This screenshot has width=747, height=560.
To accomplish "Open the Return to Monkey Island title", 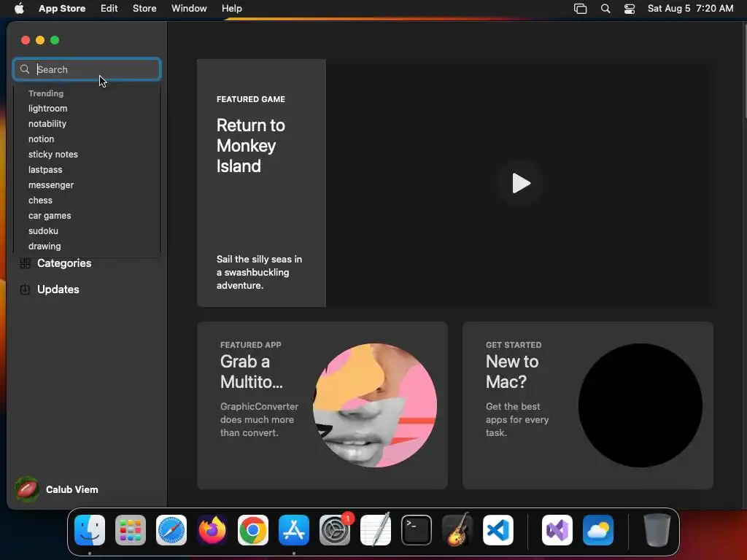I will (x=251, y=146).
